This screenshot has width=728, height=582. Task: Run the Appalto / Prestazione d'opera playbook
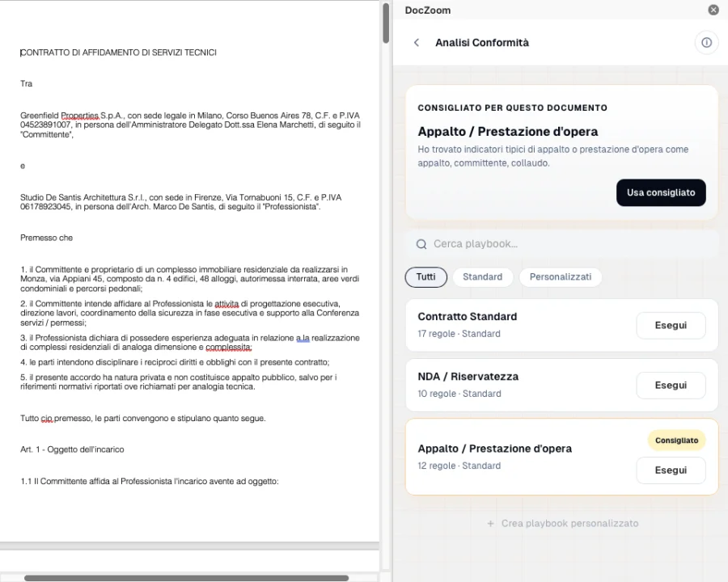(x=671, y=470)
